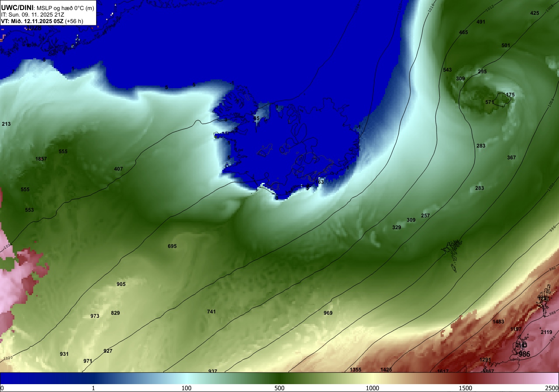Screen dimensions: 559x392
Task: Click the map value 1425
Action: [386, 370]
